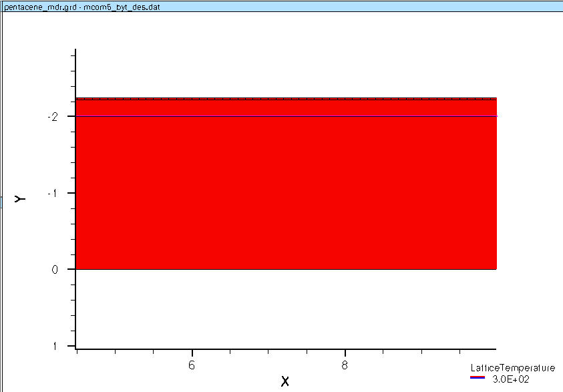Image resolution: width=563 pixels, height=392 pixels.
Task: Click the bottom edge of red region at Y=0
Action: (286, 269)
